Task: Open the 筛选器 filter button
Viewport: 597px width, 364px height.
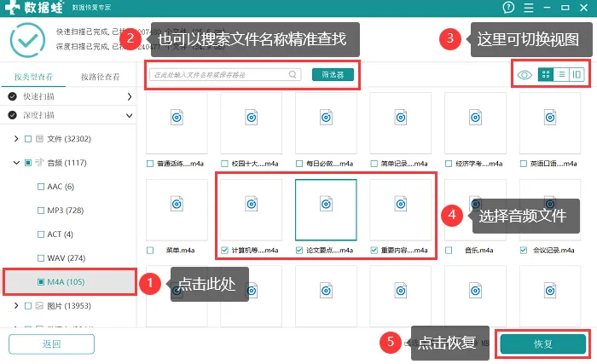Action: click(x=333, y=74)
